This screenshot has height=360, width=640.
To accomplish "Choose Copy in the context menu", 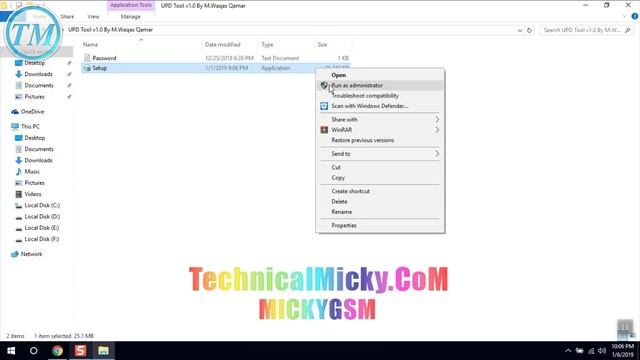I will [380, 178].
